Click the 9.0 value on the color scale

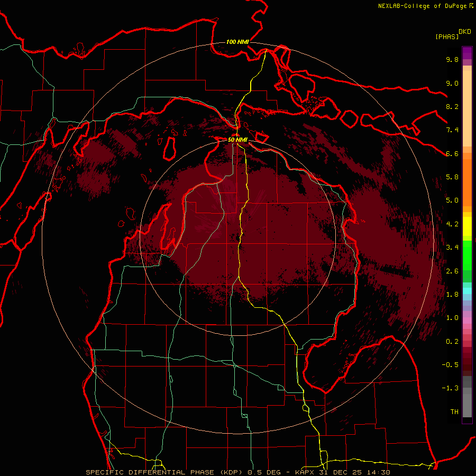click(452, 84)
